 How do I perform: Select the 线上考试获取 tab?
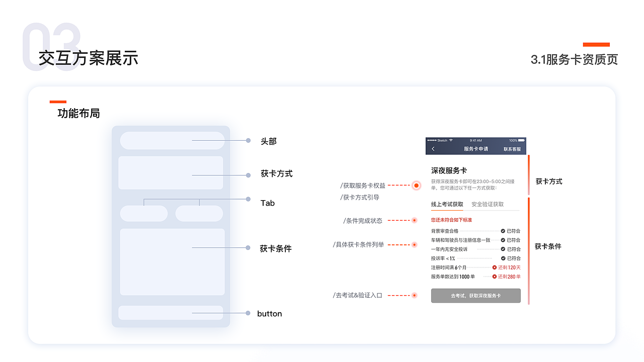(x=447, y=204)
